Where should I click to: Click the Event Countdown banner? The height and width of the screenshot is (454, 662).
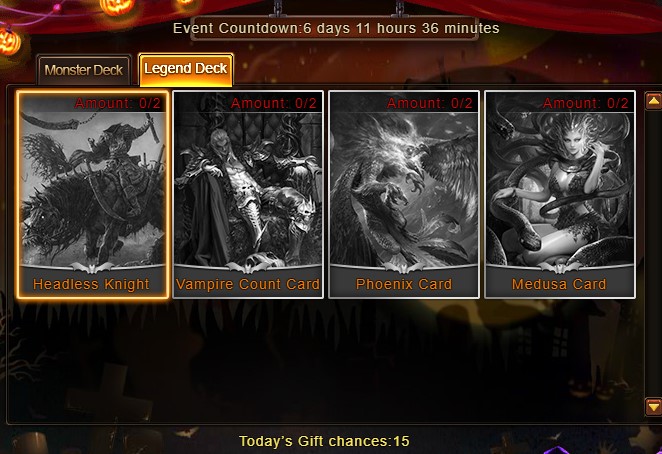(x=335, y=28)
